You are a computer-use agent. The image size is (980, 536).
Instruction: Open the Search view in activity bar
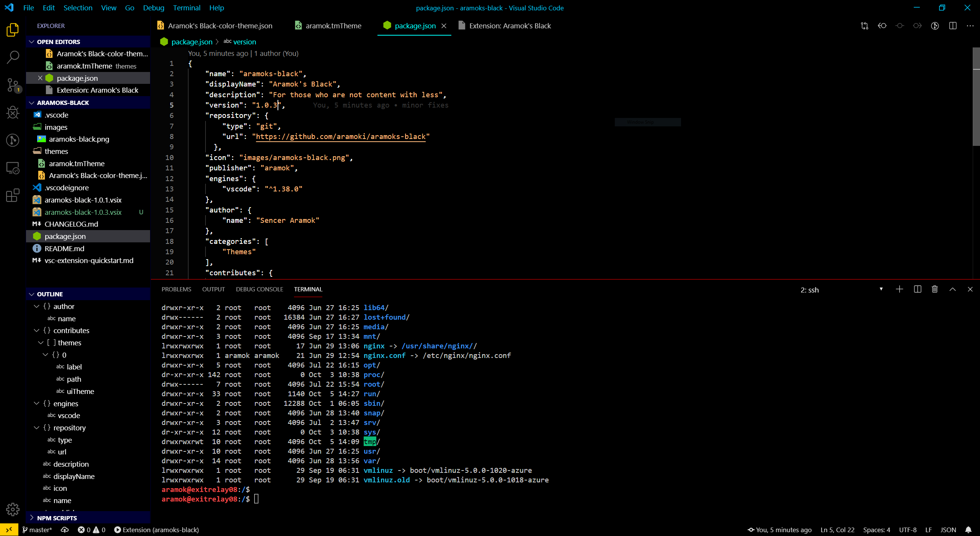(x=13, y=57)
